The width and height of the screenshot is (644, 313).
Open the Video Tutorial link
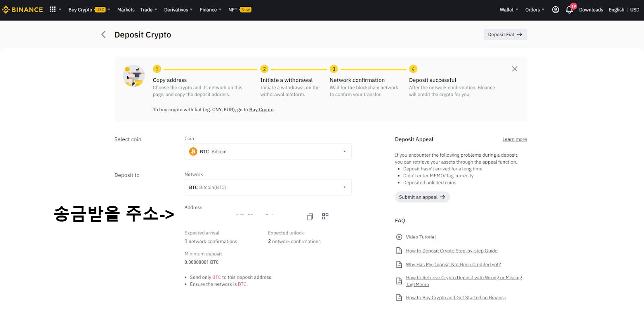[421, 237]
